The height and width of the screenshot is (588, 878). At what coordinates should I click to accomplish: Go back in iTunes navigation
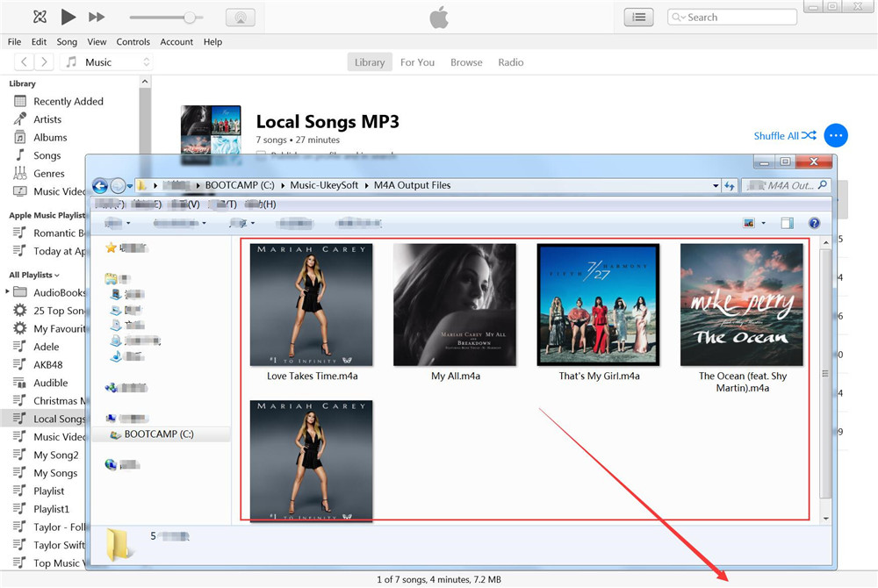[x=24, y=62]
